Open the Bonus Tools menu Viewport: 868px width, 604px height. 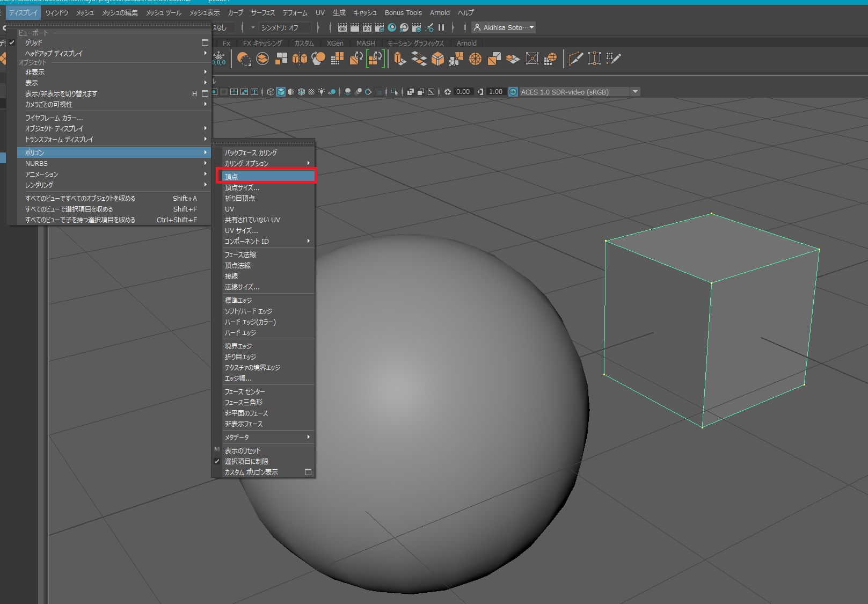(x=403, y=12)
